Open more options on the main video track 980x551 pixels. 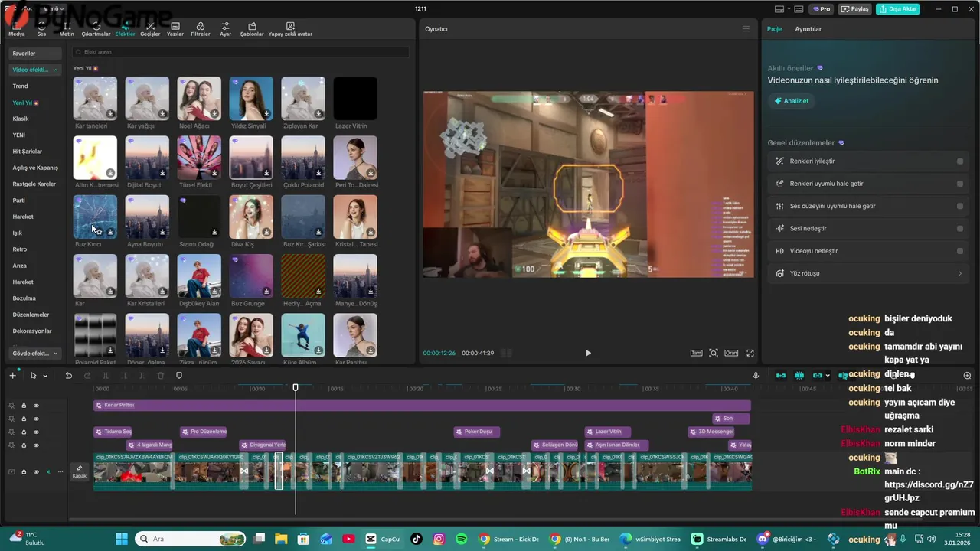click(60, 471)
